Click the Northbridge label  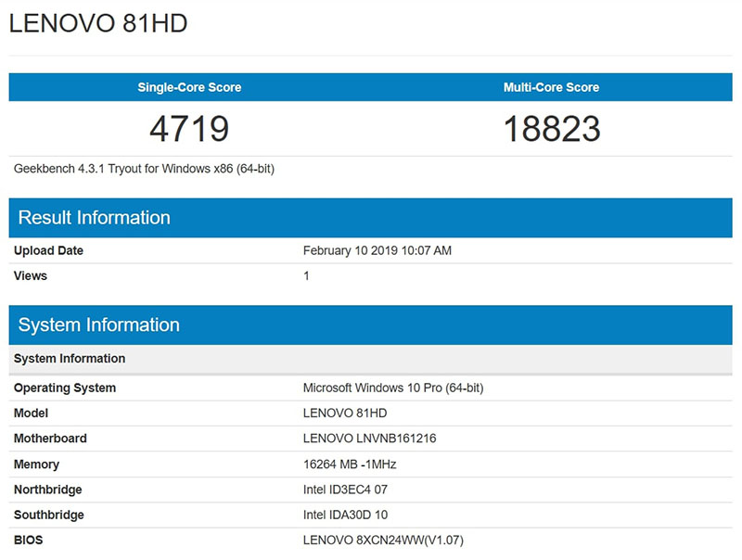point(48,490)
